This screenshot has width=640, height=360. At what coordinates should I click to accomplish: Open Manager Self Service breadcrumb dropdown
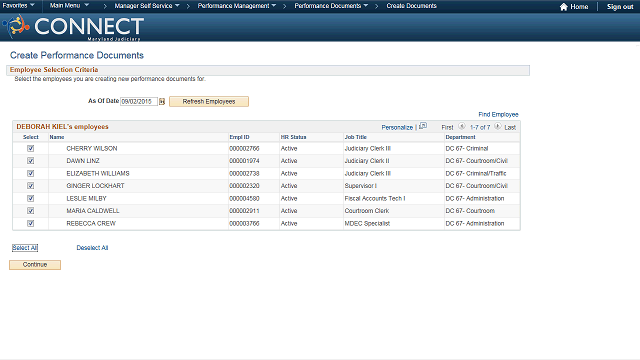[147, 6]
